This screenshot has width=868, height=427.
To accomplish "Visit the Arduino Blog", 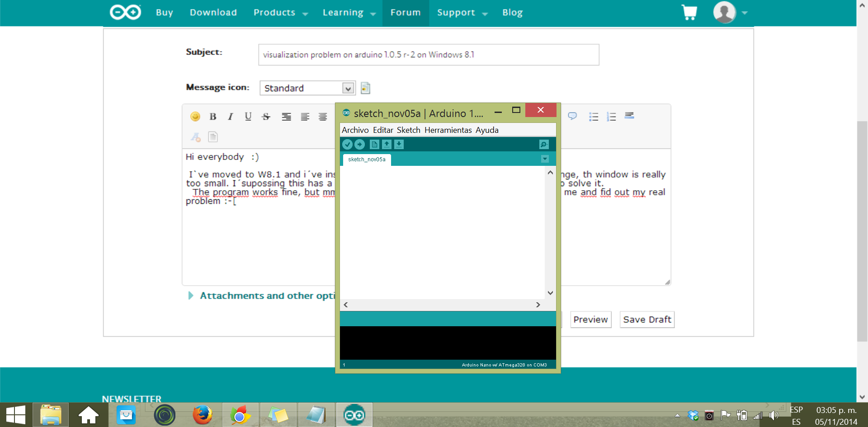I will (x=512, y=13).
